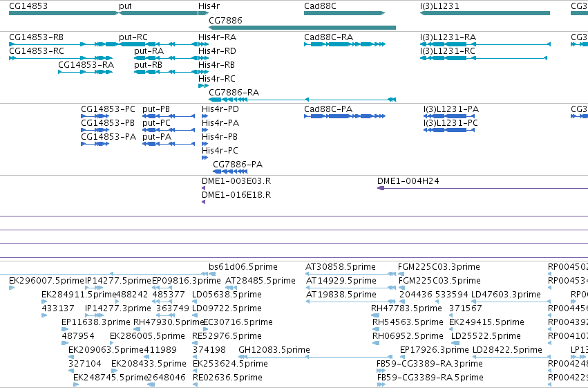This screenshot has height=388, width=588.
Task: Select EST RH47783.5prime
Action: [x=406, y=308]
